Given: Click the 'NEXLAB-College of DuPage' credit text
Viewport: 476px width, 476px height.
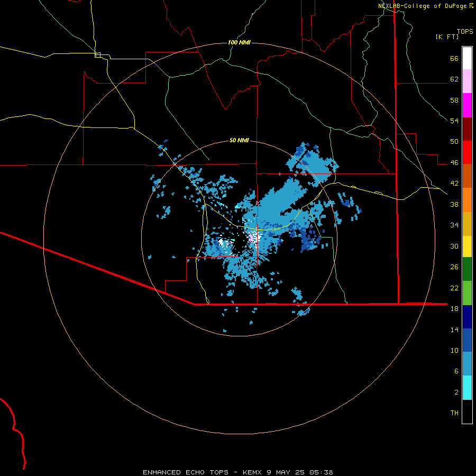Looking at the screenshot, I should coord(422,6).
